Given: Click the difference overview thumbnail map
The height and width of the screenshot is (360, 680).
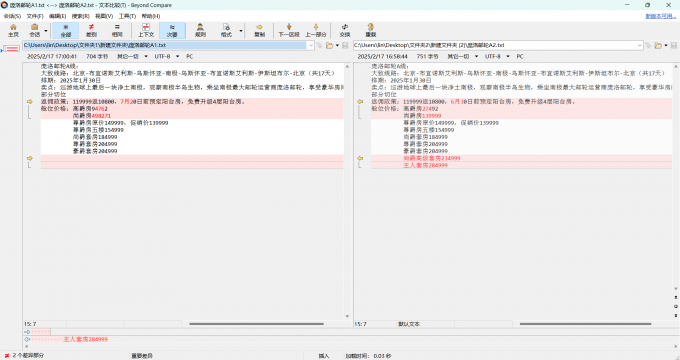Looking at the screenshot, I should pyautogui.click(x=12, y=49).
